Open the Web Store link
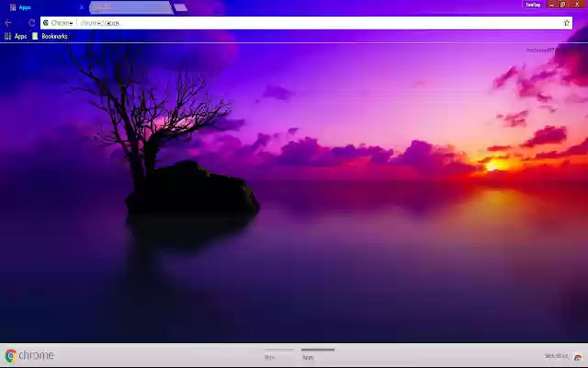The width and height of the screenshot is (588, 368). point(556,356)
